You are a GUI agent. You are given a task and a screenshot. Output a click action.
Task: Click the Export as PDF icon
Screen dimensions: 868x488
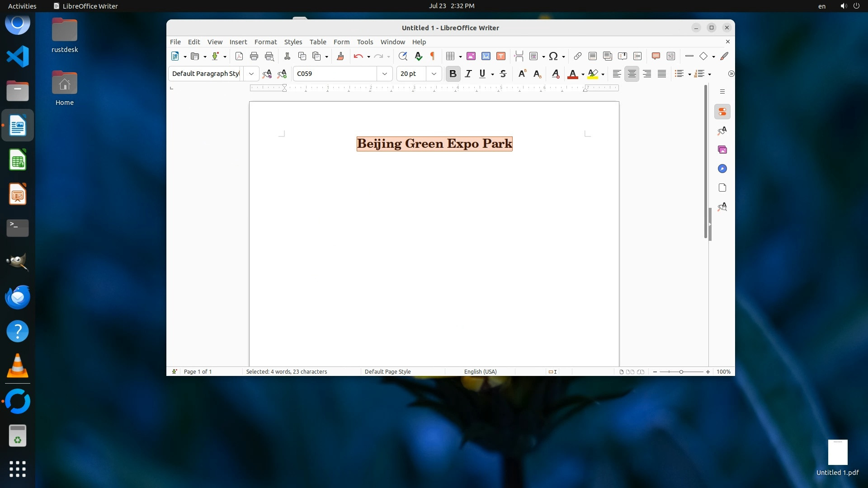(x=239, y=56)
